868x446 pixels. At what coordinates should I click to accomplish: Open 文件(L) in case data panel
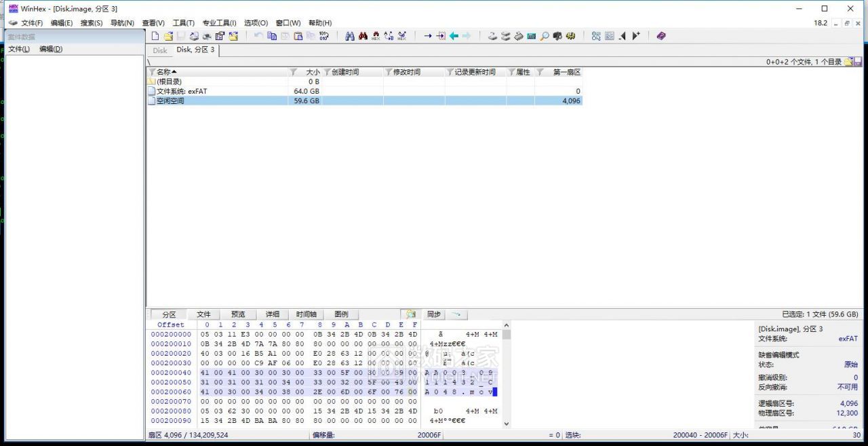coord(19,49)
